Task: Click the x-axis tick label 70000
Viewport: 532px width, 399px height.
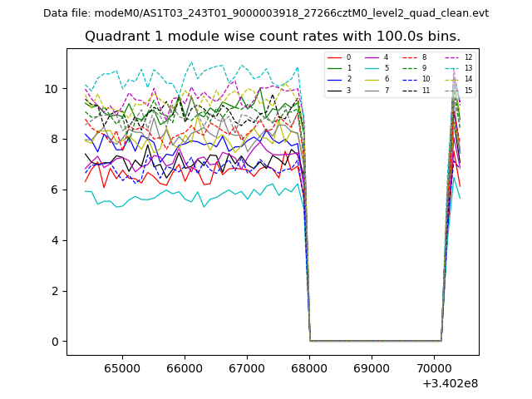Action: point(435,367)
